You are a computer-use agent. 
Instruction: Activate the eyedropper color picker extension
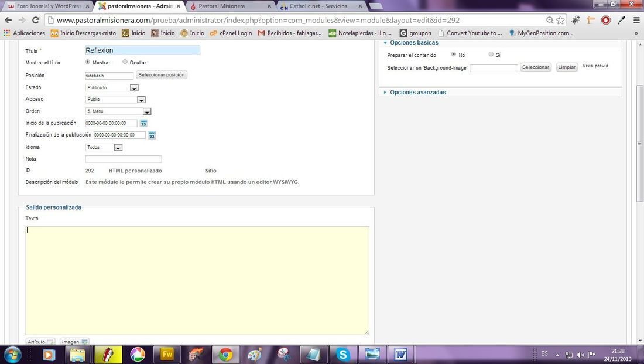pyautogui.click(x=621, y=20)
